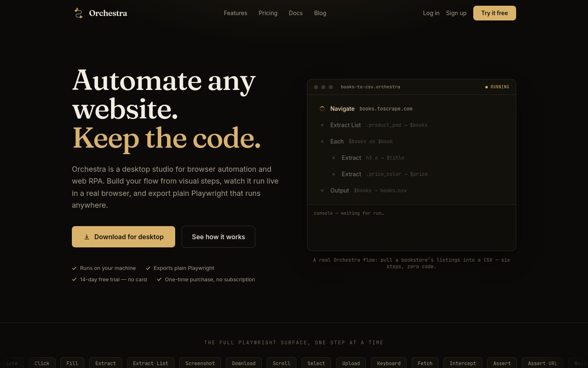Click the Screenshot step chip
Viewport: 588px width, 368px height.
[x=200, y=363]
